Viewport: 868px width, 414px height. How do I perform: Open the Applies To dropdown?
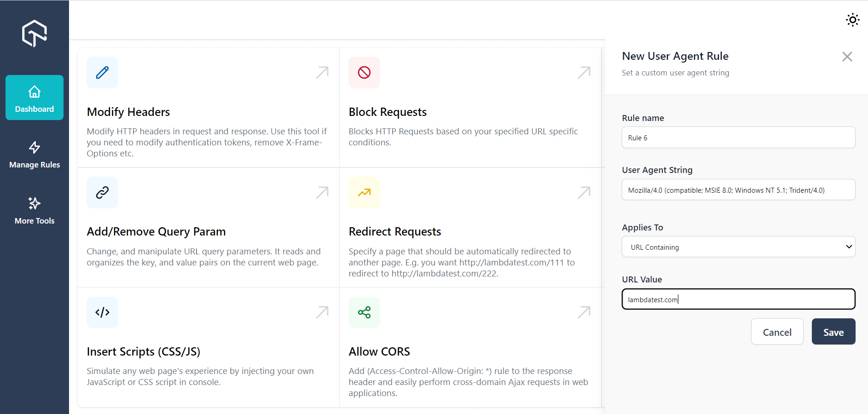[738, 247]
